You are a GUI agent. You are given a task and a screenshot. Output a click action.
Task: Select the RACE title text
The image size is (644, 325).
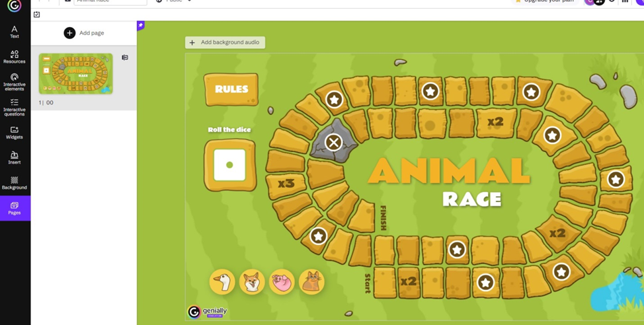click(472, 199)
